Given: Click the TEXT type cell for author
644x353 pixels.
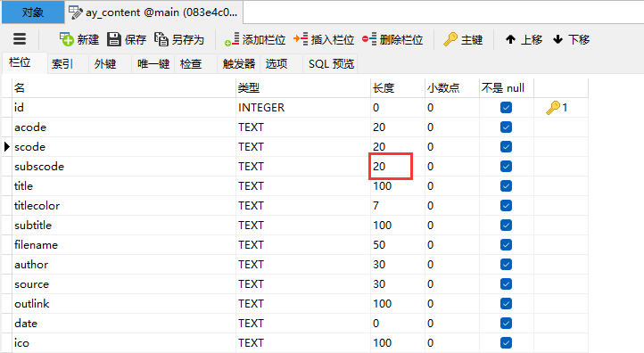Looking at the screenshot, I should click(x=303, y=265).
